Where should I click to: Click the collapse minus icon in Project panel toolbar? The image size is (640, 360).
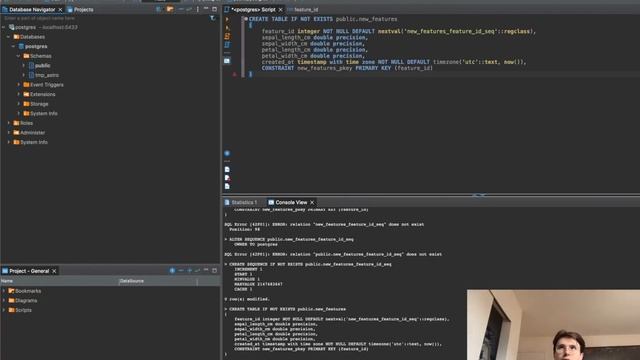coord(181,271)
